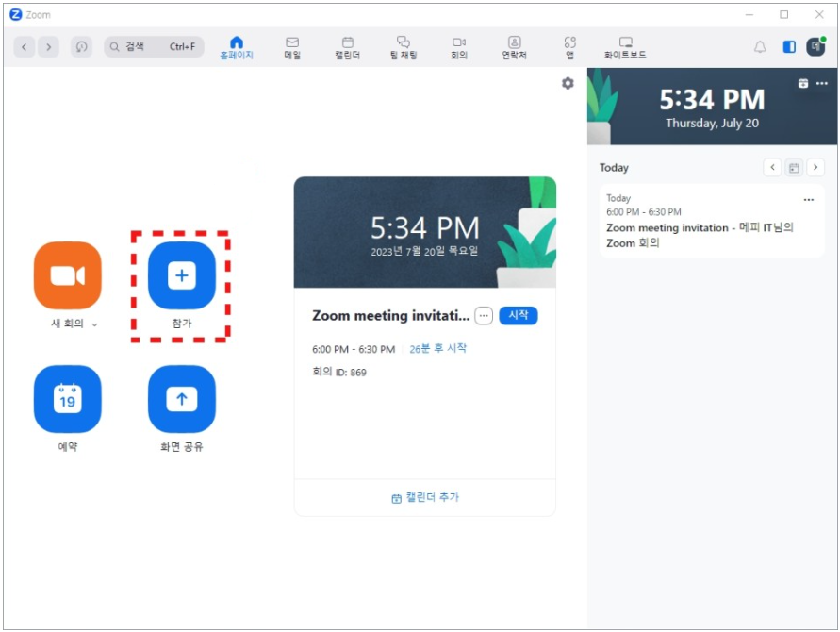Viewport: 840px width, 632px height.
Task: Click the 'Zoom meeting invitati...' card title
Action: pos(390,316)
